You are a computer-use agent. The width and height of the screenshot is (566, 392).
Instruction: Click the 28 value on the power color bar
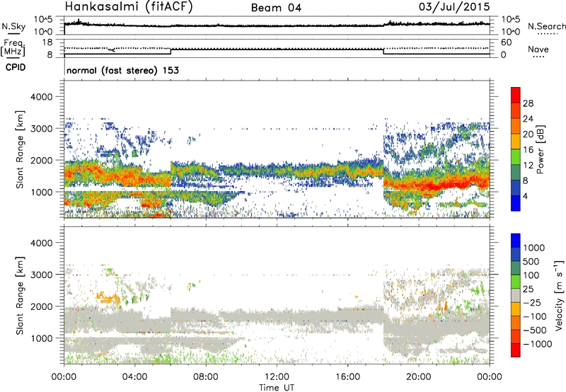coord(528,103)
